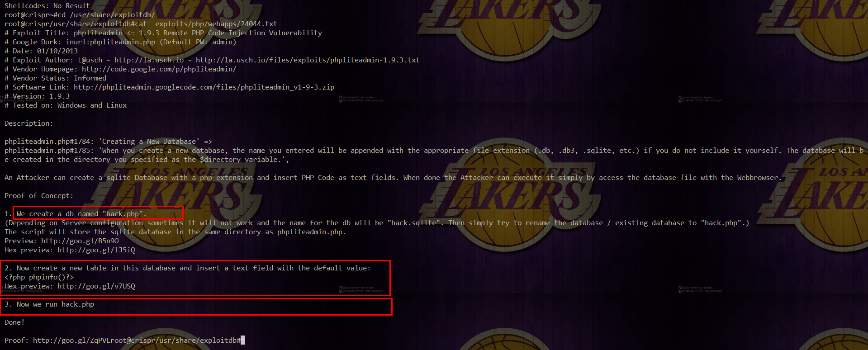This screenshot has height=350, width=868.
Task: Click the Hex preview URL http://goo.gl/v7USQ
Action: [96, 286]
